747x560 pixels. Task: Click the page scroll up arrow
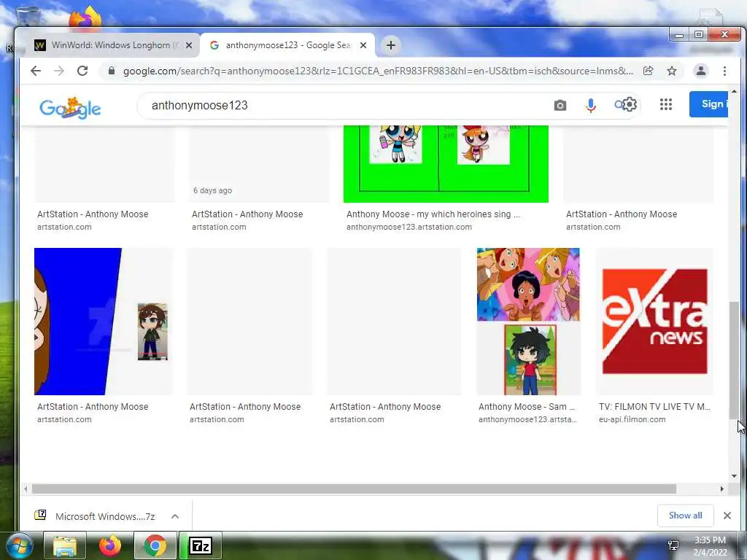pyautogui.click(x=734, y=91)
